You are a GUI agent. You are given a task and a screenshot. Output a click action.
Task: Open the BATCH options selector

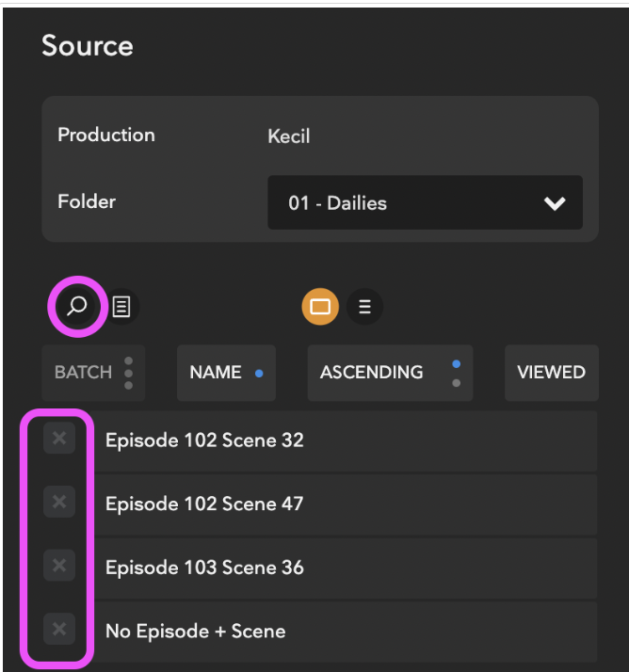[93, 373]
